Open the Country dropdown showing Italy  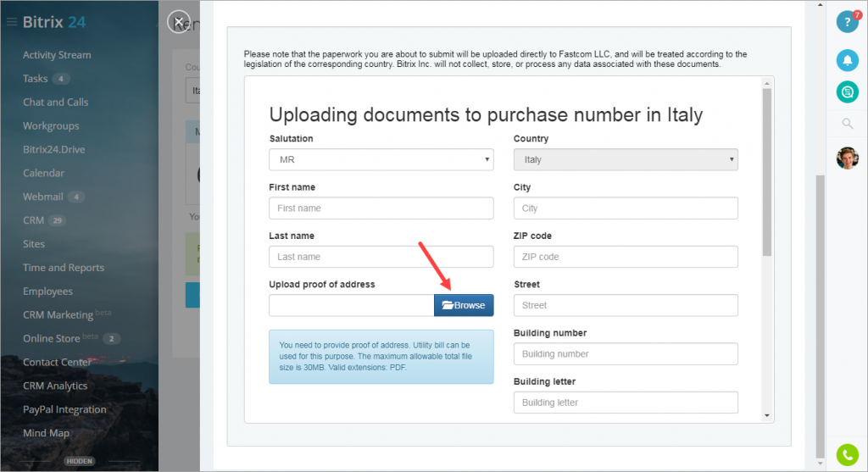tap(626, 159)
